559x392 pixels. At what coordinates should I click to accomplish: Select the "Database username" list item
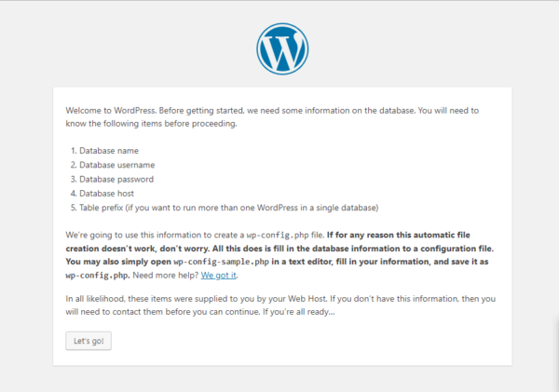117,164
